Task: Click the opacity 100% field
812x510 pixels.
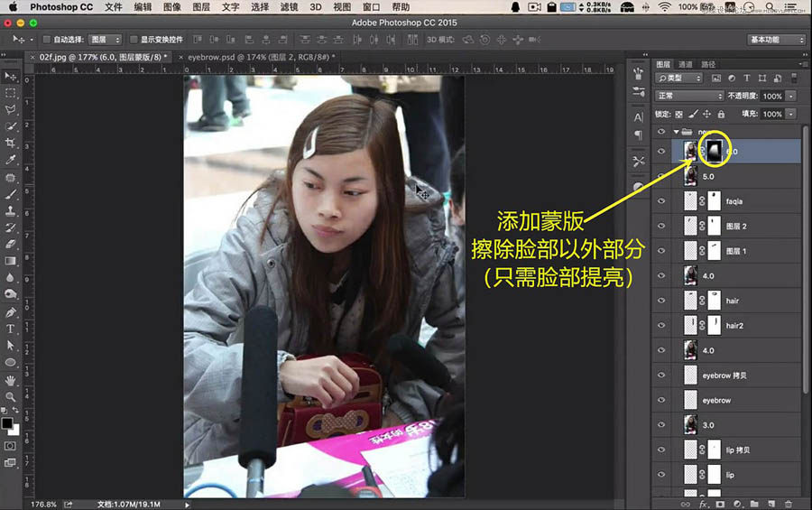Action: (x=772, y=96)
